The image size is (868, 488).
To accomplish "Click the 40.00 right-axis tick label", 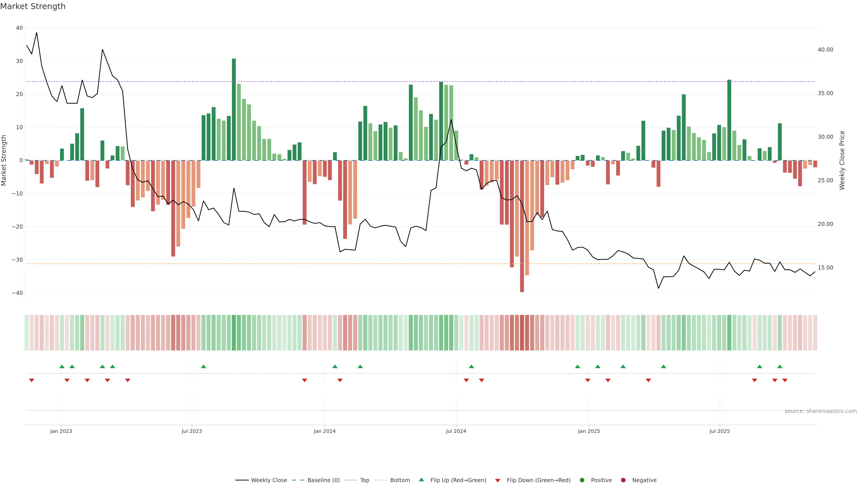I will pos(825,49).
